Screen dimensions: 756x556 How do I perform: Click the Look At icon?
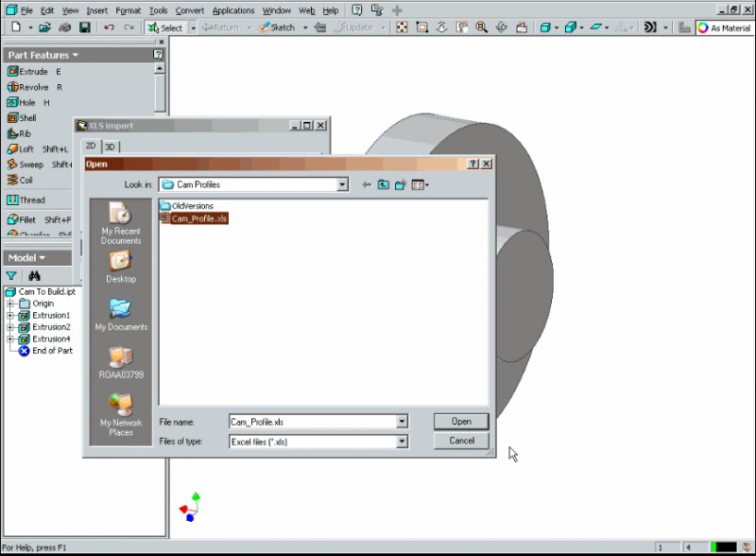522,27
